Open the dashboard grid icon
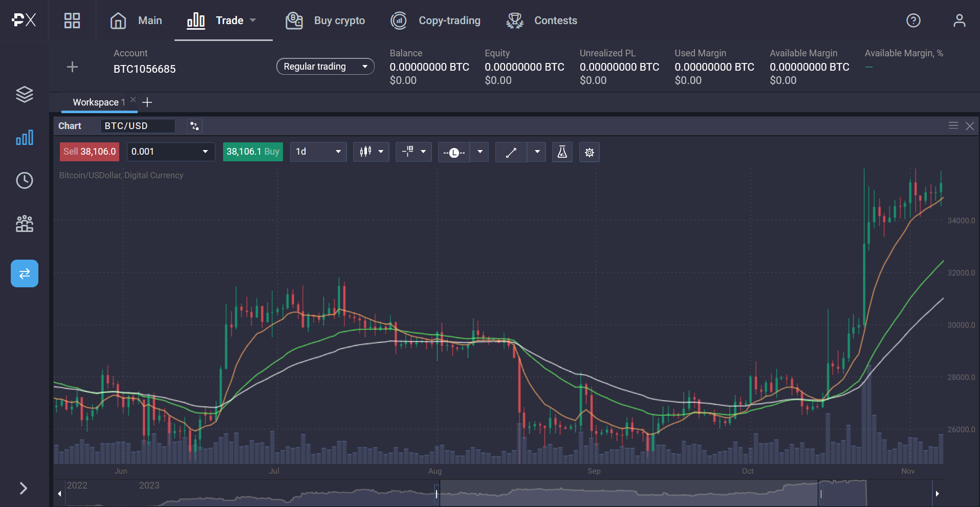The width and height of the screenshot is (980, 507). pos(72,20)
